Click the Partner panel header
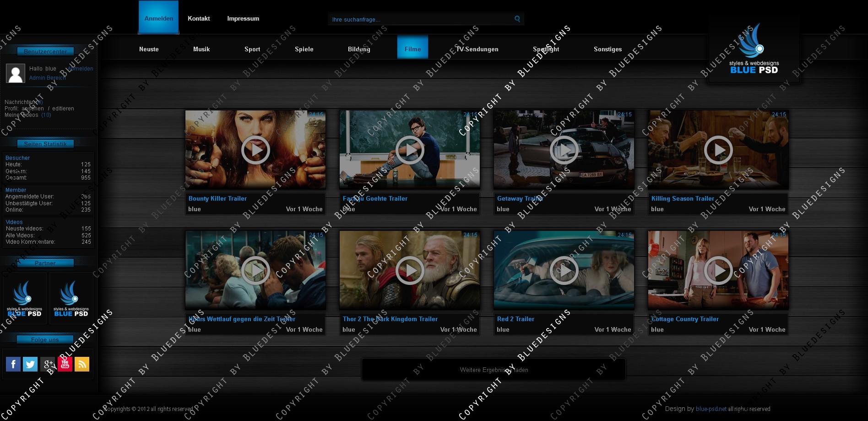Image resolution: width=868 pixels, height=421 pixels. [45, 263]
